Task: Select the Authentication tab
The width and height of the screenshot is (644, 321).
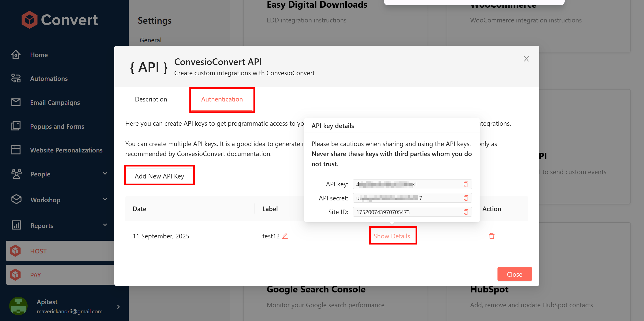Action: 222,99
